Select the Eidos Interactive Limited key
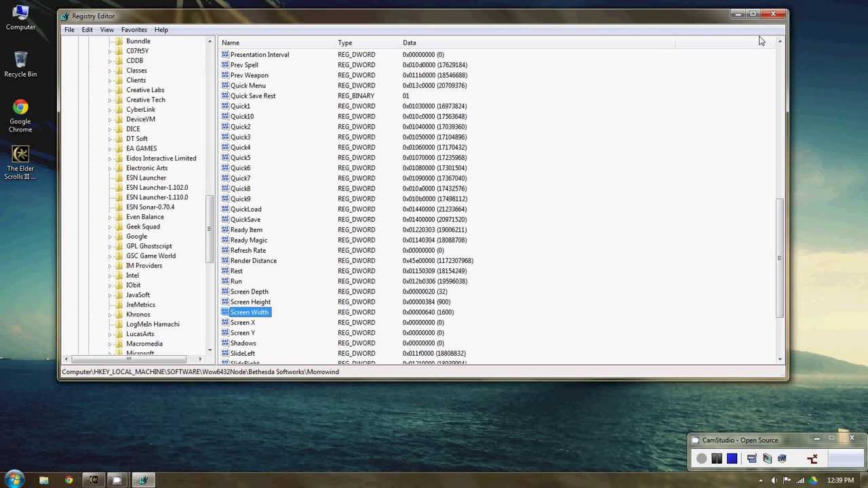This screenshot has width=868, height=488. (x=161, y=159)
